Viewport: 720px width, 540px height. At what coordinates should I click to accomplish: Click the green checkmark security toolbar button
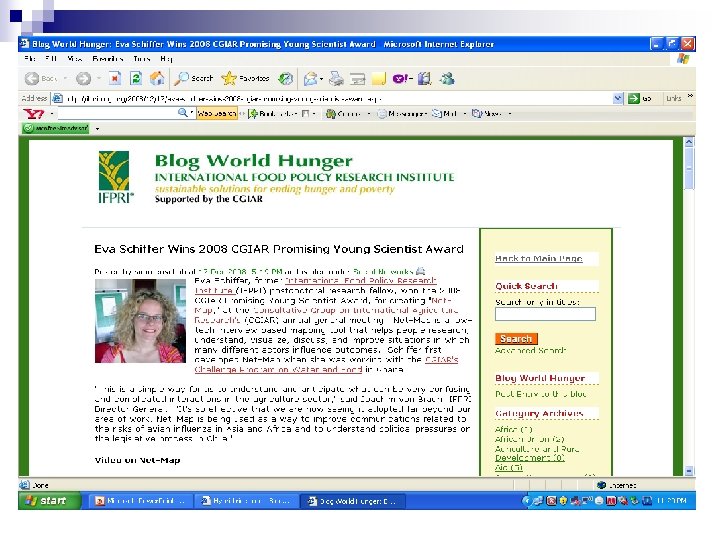[56, 129]
